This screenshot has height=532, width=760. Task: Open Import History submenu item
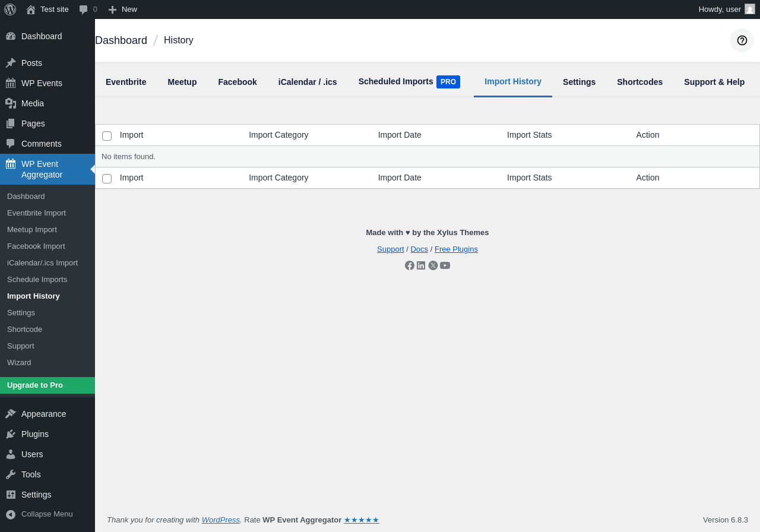pos(47,296)
